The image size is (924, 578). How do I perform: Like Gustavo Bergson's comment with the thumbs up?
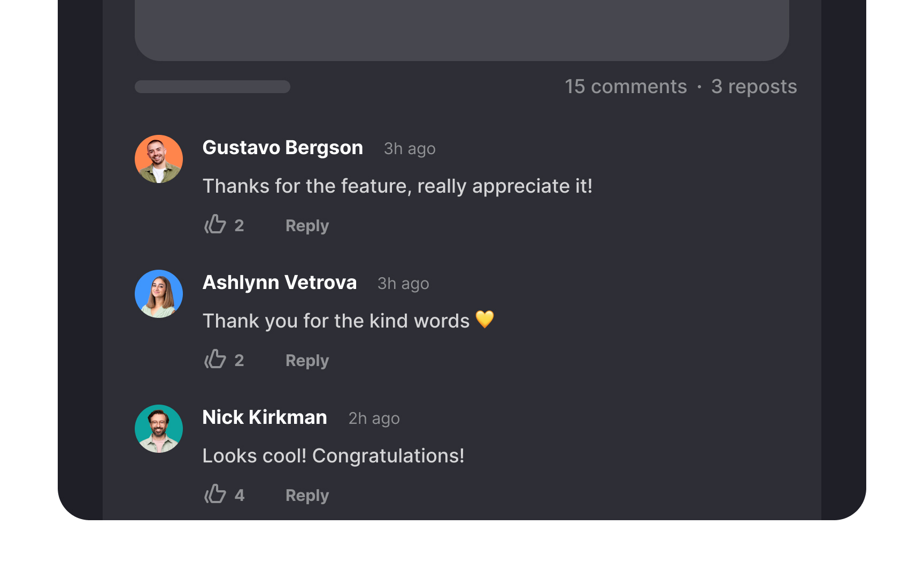tap(215, 225)
